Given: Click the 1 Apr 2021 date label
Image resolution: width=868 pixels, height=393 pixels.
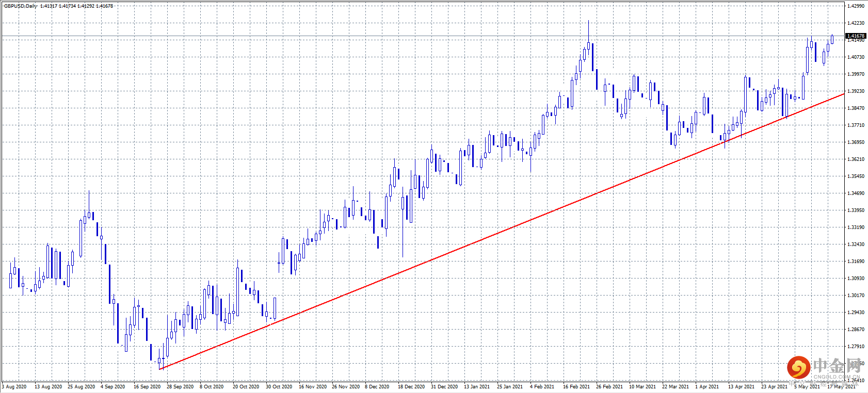Looking at the screenshot, I should [x=707, y=387].
